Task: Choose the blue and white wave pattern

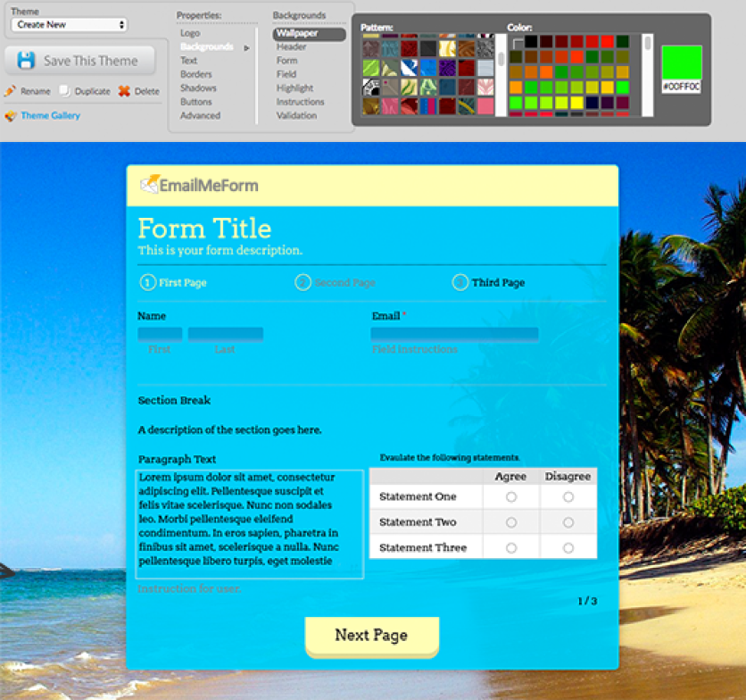Action: [x=409, y=68]
